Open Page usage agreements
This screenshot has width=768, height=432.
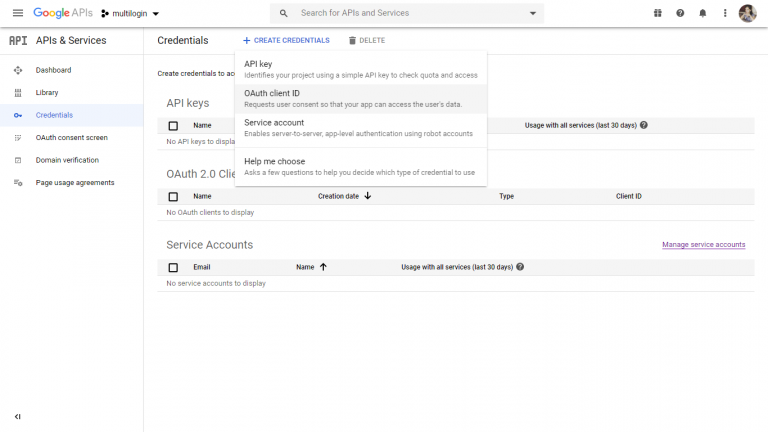coord(75,183)
